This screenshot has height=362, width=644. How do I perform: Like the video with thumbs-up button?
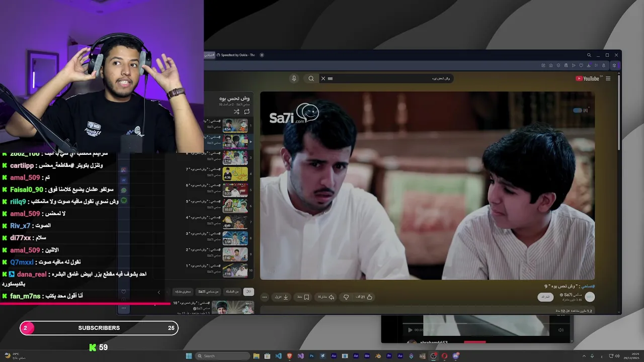coord(364,297)
